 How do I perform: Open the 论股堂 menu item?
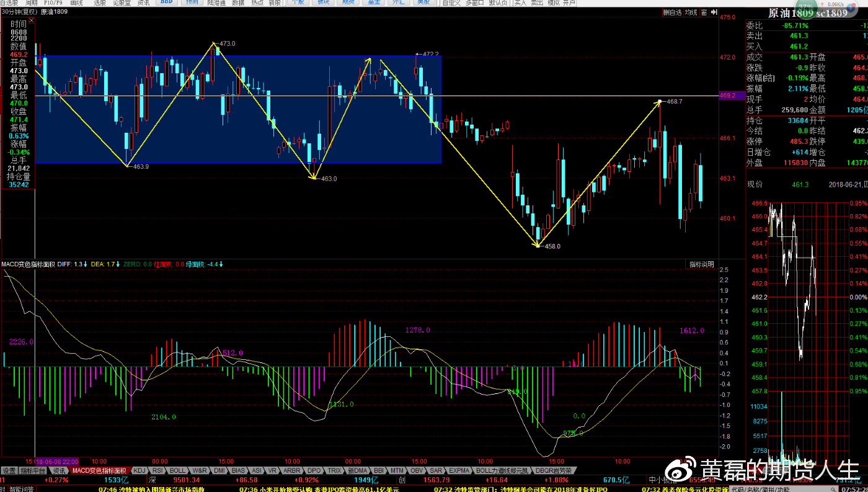tap(122, 2)
